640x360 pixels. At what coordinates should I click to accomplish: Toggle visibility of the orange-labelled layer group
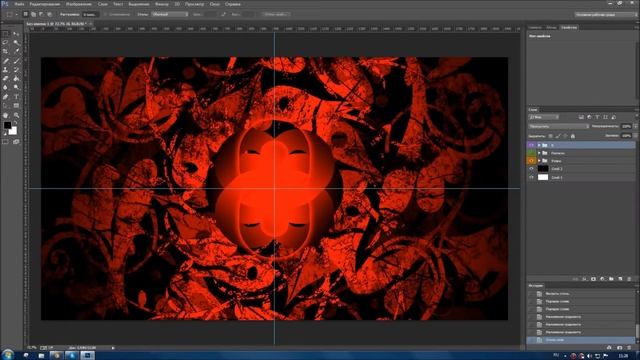531,161
